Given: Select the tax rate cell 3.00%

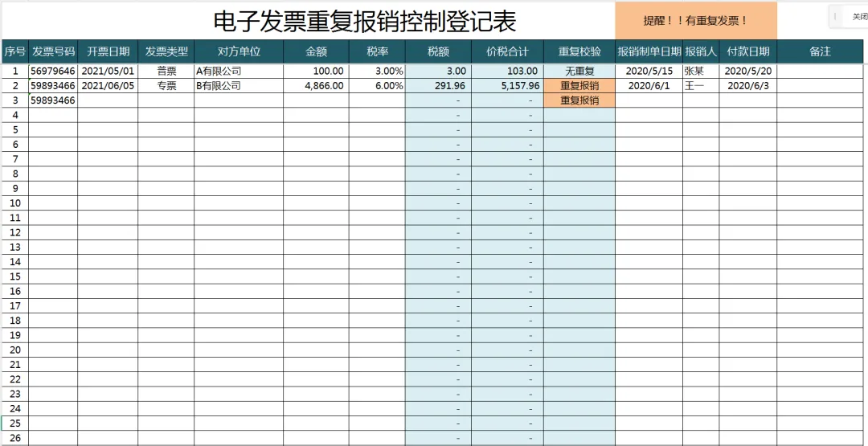Looking at the screenshot, I should (377, 71).
